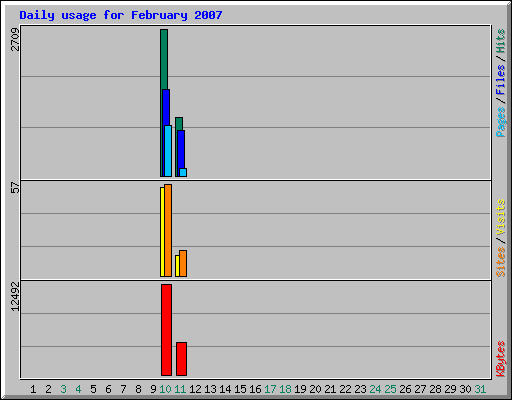
Task: Click day 29 on the x-axis
Action: (450, 389)
